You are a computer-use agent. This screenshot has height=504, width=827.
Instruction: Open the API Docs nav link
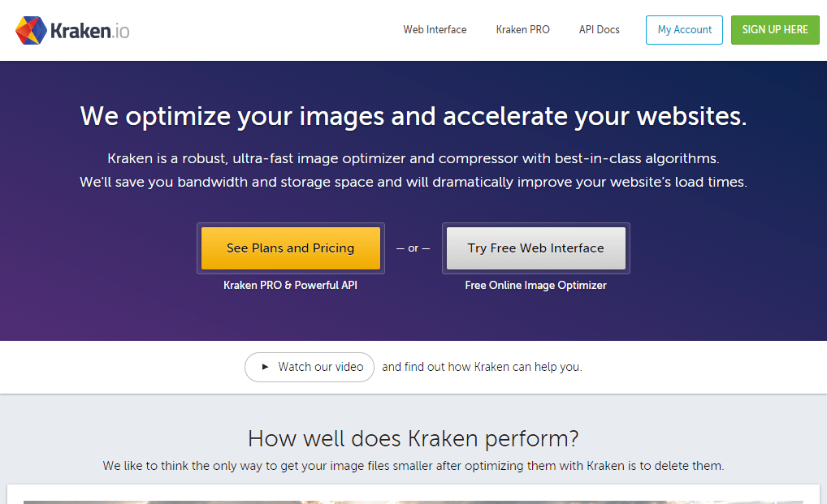click(599, 30)
